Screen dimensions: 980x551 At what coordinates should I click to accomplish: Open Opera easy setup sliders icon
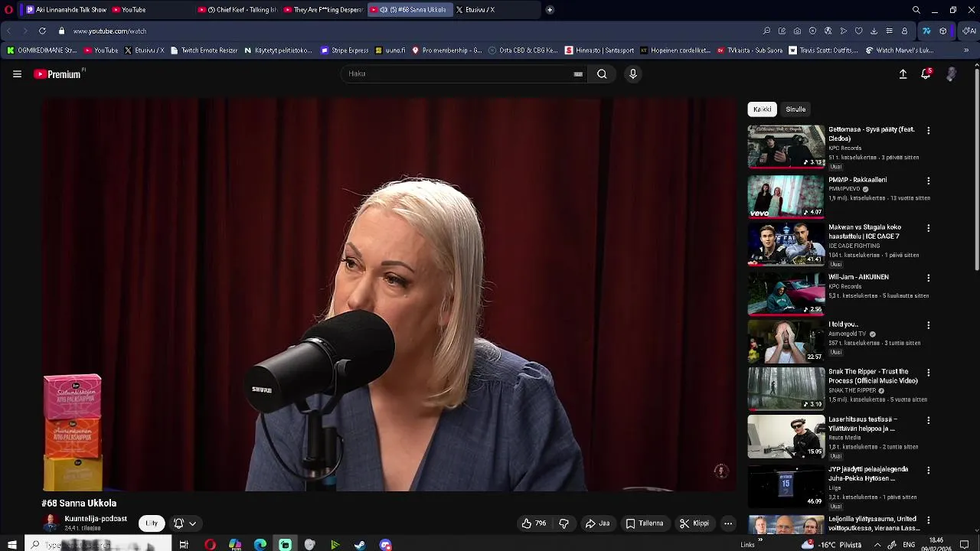pos(889,31)
